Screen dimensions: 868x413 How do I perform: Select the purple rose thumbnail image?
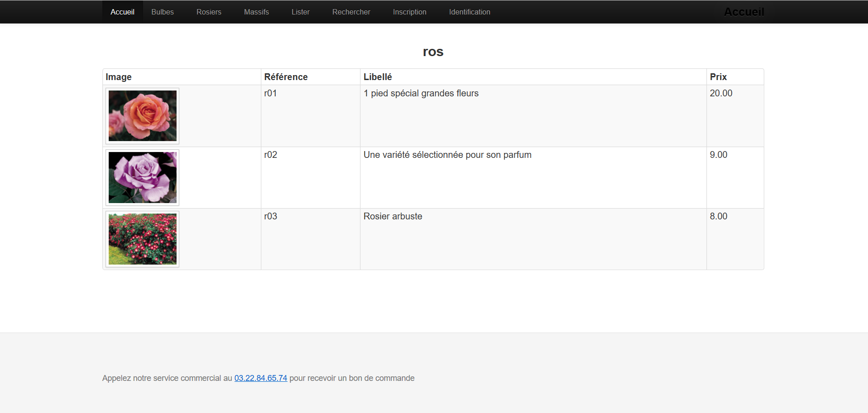pos(143,177)
